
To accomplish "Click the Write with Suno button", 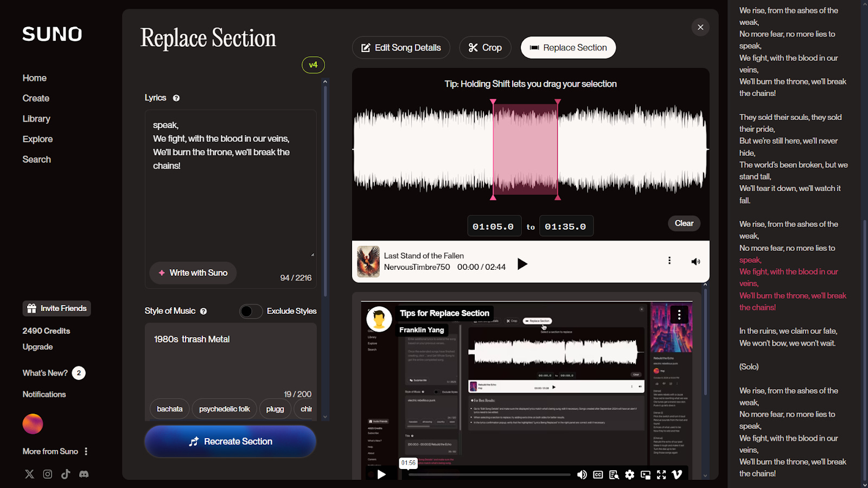I will [193, 272].
